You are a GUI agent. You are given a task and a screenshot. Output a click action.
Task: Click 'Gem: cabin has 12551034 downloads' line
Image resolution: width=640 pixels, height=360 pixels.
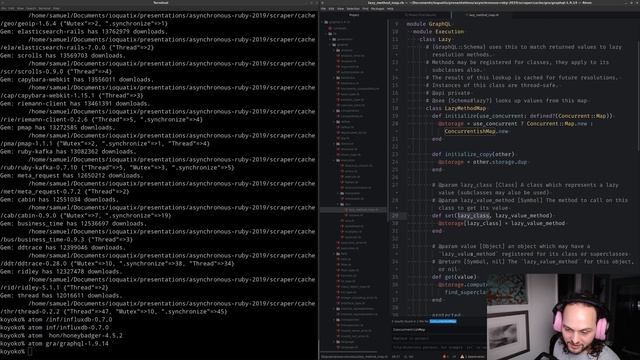[x=59, y=199]
